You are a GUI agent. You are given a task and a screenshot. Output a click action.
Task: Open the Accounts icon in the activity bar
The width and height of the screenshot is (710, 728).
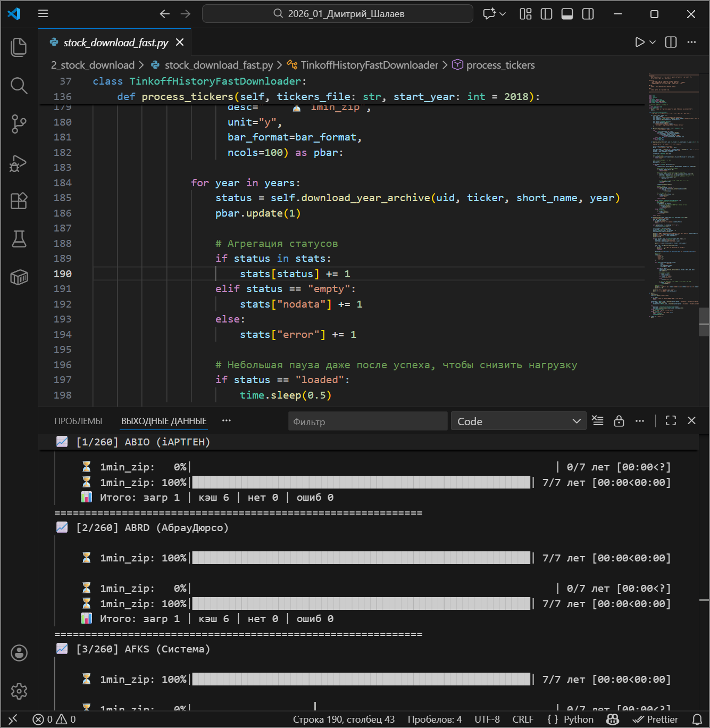19,653
